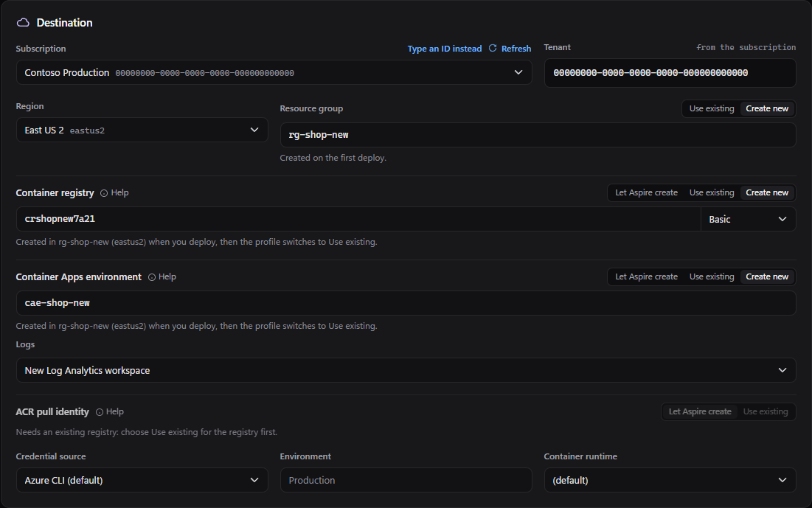Open Container Apps environment Help icon
The image size is (812, 508).
(152, 277)
